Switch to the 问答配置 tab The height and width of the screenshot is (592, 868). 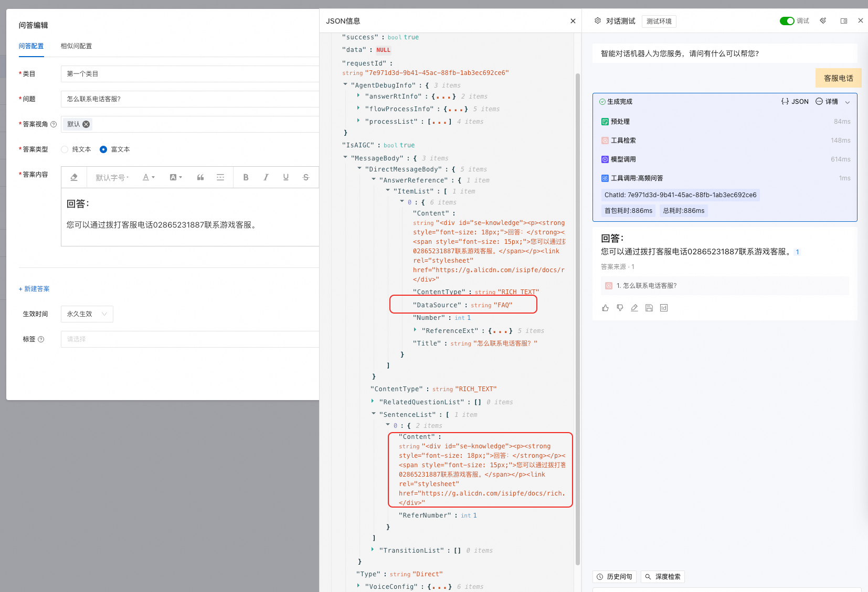tap(31, 46)
